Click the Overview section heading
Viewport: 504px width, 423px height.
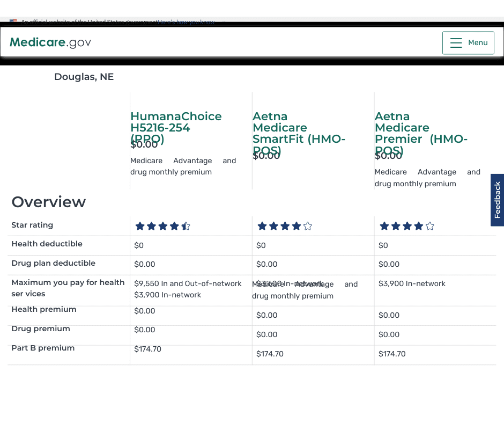tap(48, 202)
